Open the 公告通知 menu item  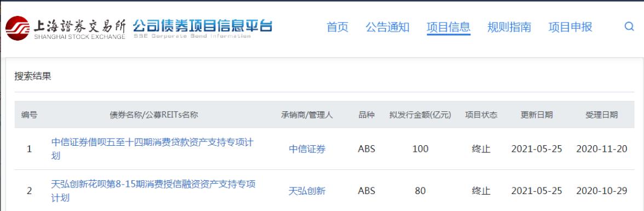[x=387, y=27]
